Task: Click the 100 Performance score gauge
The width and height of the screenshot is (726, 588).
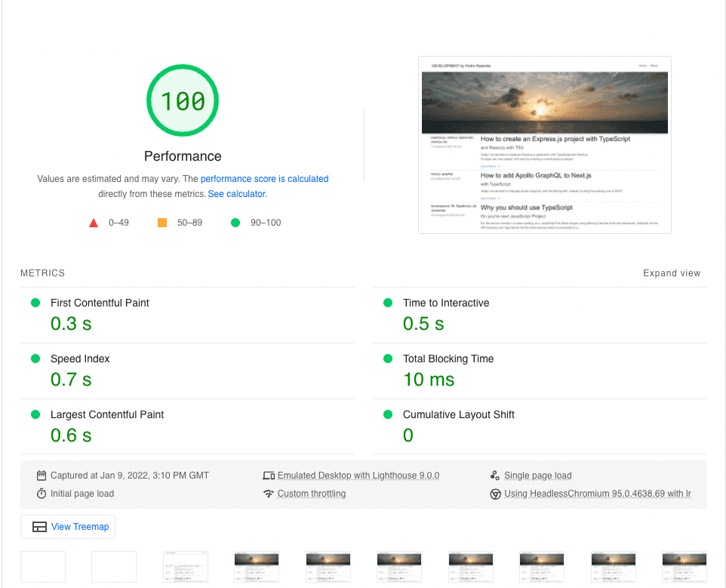Action: coord(182,100)
